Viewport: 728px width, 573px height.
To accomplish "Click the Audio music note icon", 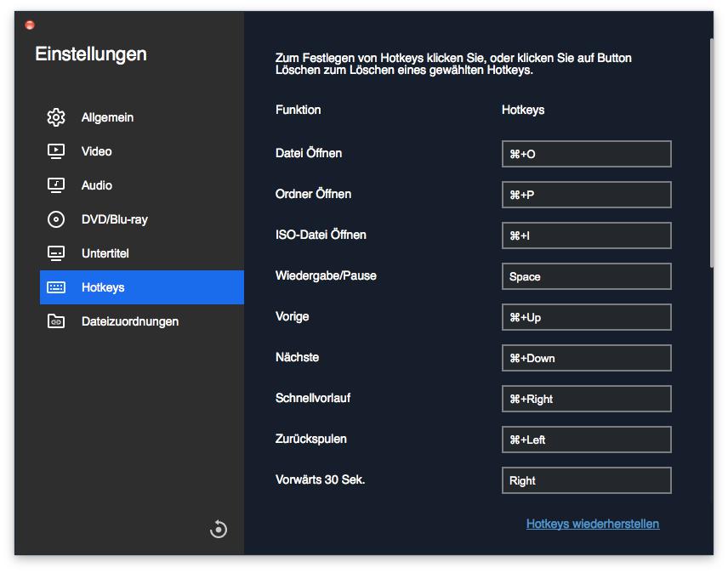I will coord(56,185).
